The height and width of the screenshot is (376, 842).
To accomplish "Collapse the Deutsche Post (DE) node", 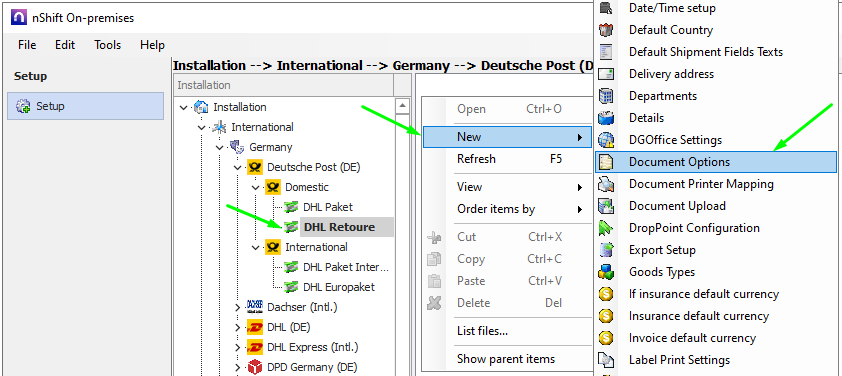I will 238,167.
